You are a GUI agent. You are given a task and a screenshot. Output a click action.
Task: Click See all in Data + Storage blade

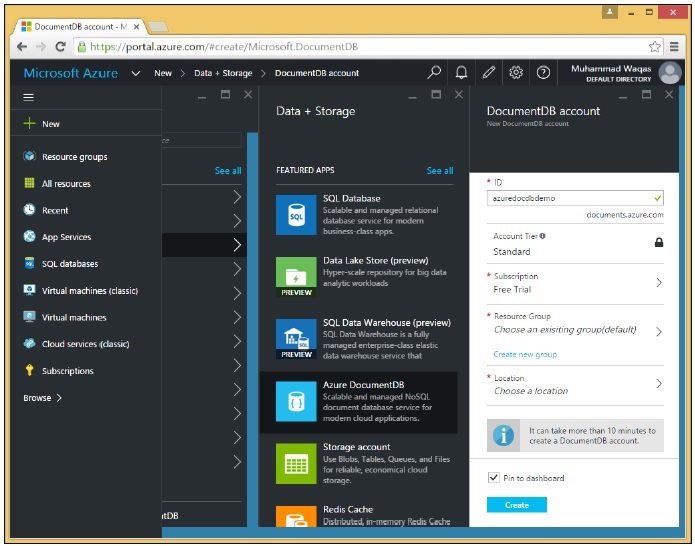pos(440,171)
